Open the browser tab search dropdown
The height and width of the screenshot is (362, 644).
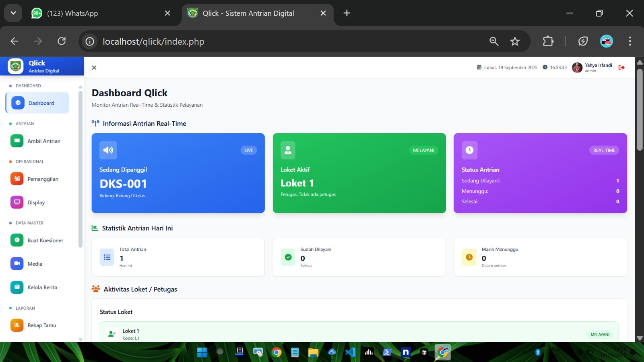click(13, 13)
